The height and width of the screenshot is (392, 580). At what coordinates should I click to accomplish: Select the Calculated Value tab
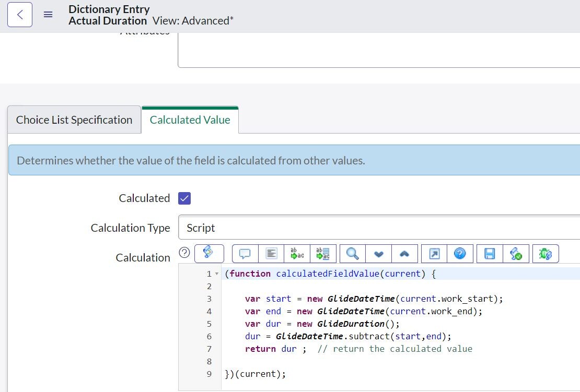click(190, 120)
